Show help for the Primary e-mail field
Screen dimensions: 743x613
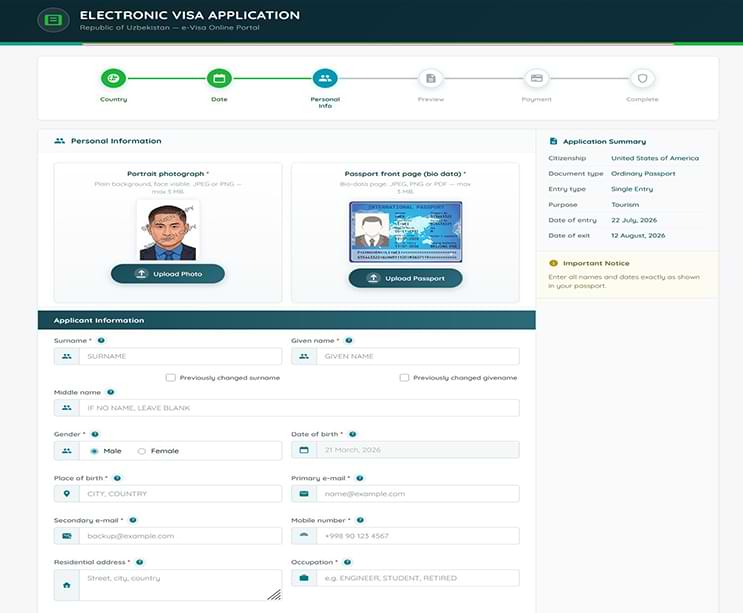360,478
